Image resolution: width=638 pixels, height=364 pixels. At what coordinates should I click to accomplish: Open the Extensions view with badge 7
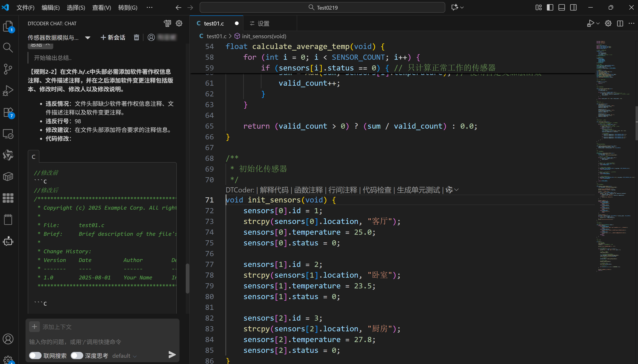(8, 112)
